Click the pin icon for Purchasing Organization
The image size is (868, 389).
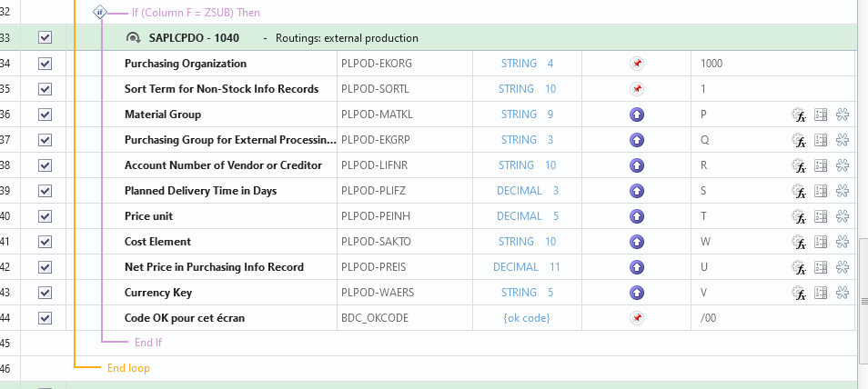point(637,64)
